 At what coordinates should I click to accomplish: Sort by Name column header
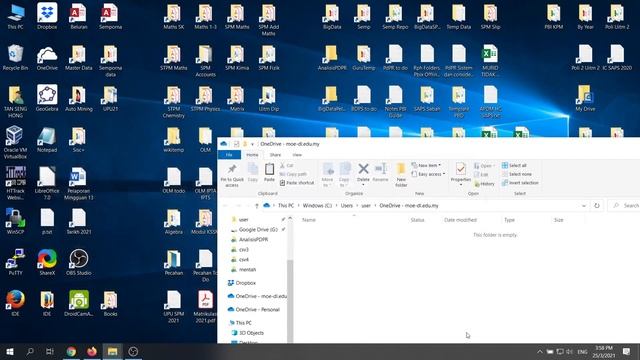(309, 220)
